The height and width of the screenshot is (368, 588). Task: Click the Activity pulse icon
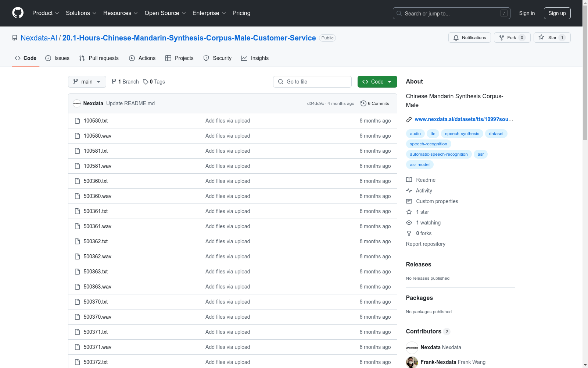(x=409, y=191)
